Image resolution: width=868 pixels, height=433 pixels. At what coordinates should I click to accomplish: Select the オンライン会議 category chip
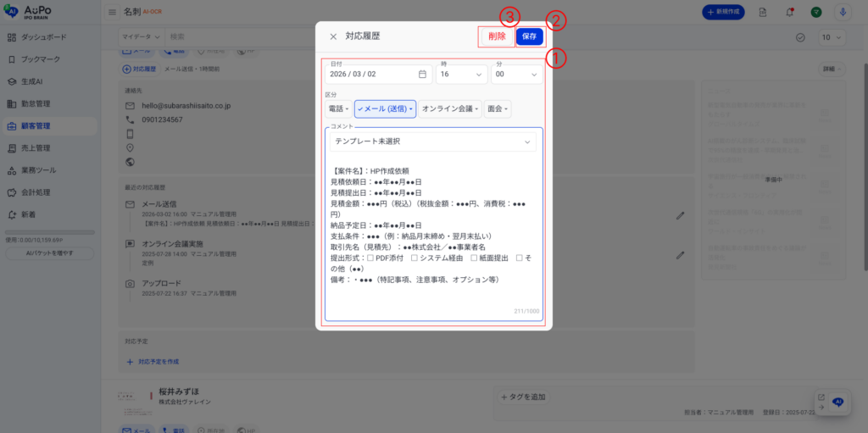(x=451, y=109)
